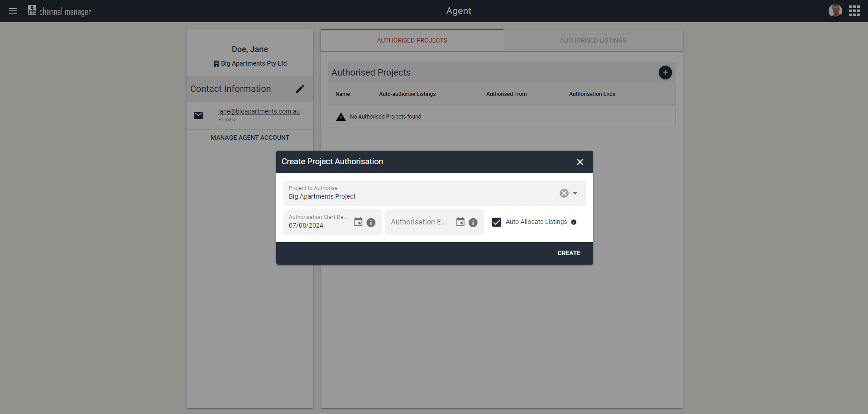This screenshot has height=414, width=868.
Task: Click the Auto Allocate Listings info icon
Action: pos(574,222)
